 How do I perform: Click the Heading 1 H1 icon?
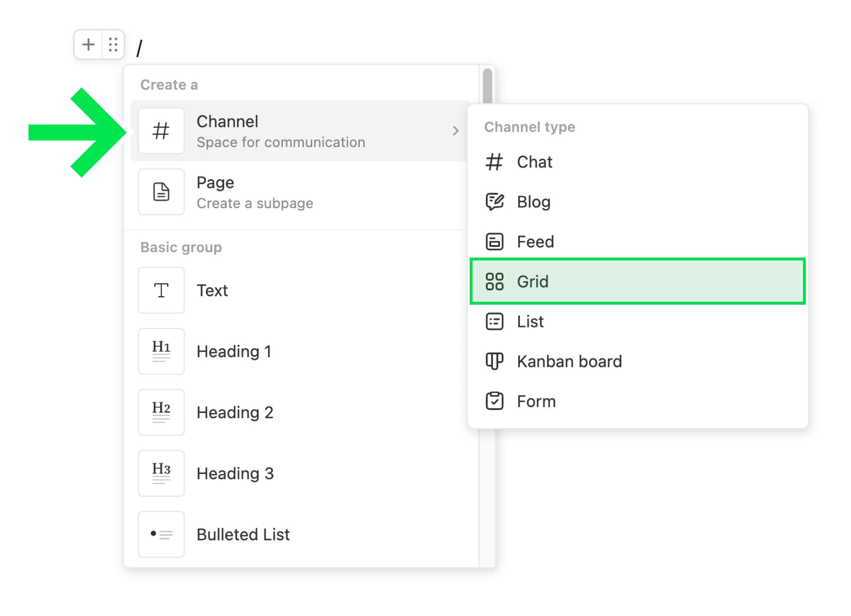pos(161,352)
